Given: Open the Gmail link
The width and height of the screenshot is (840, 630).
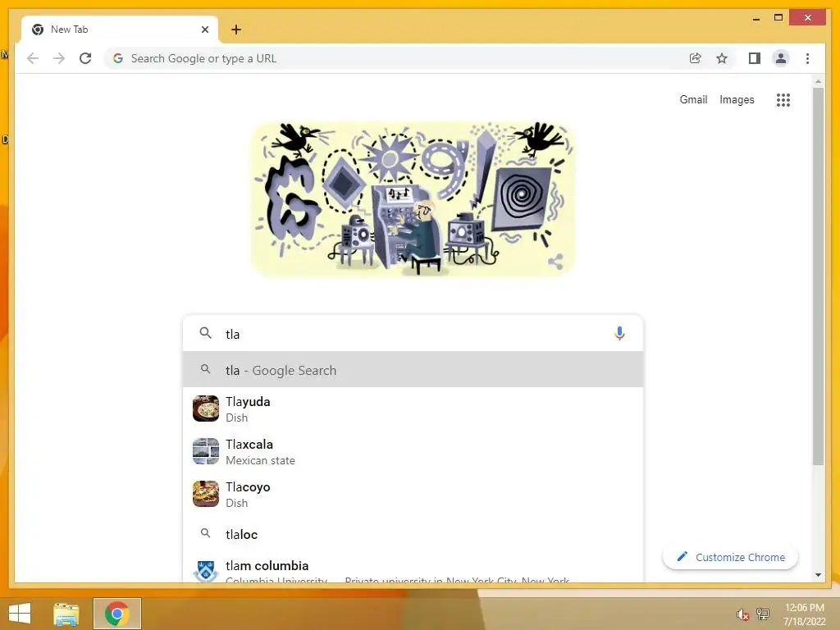Looking at the screenshot, I should [693, 99].
